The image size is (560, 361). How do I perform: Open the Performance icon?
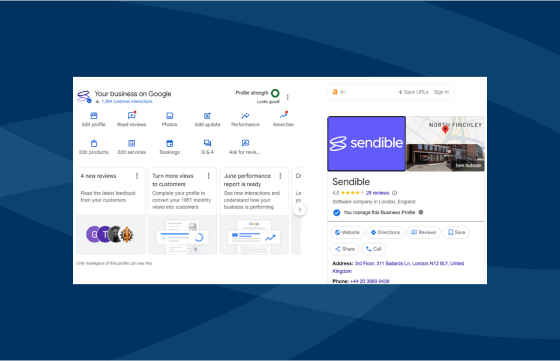245,116
